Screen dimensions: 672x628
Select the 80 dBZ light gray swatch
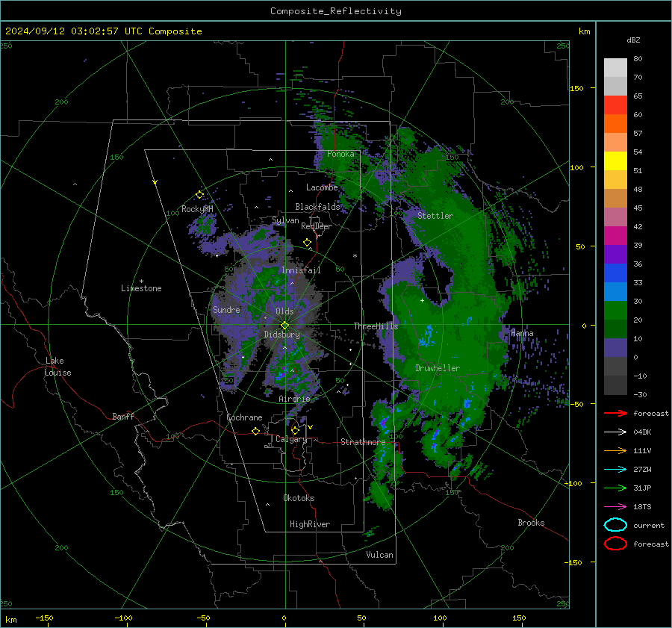coord(615,67)
